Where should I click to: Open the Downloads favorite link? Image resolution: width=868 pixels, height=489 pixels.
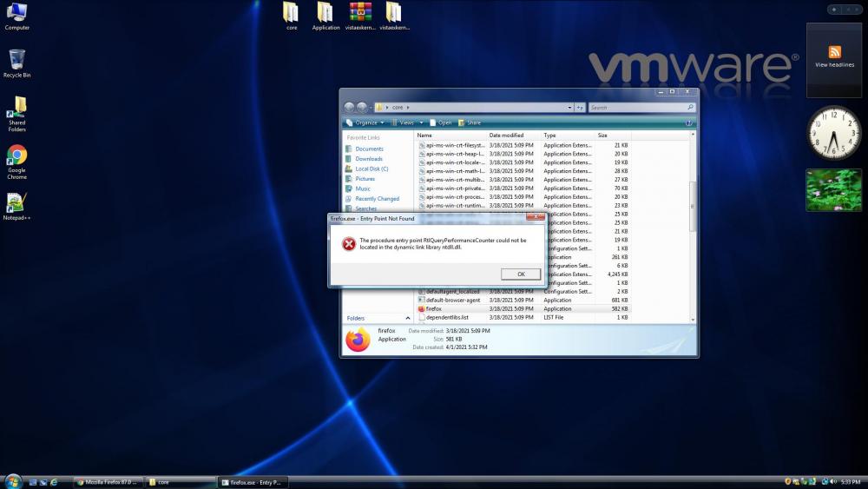click(x=369, y=159)
